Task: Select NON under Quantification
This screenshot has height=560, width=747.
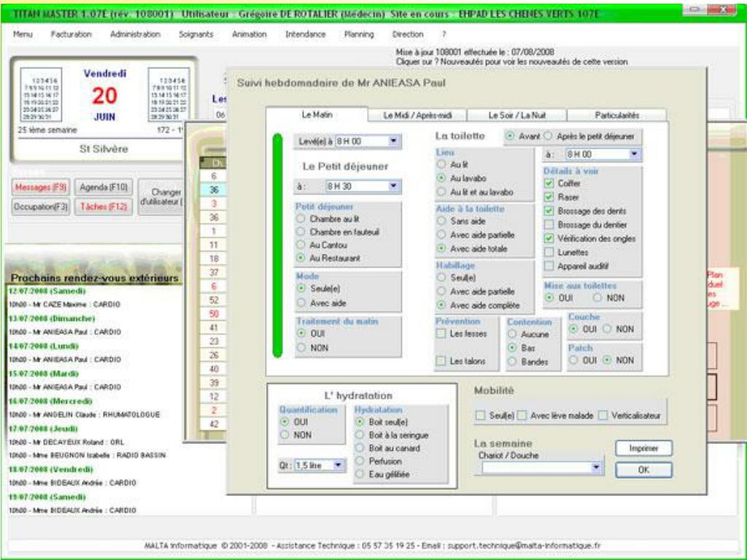Action: pos(285,435)
